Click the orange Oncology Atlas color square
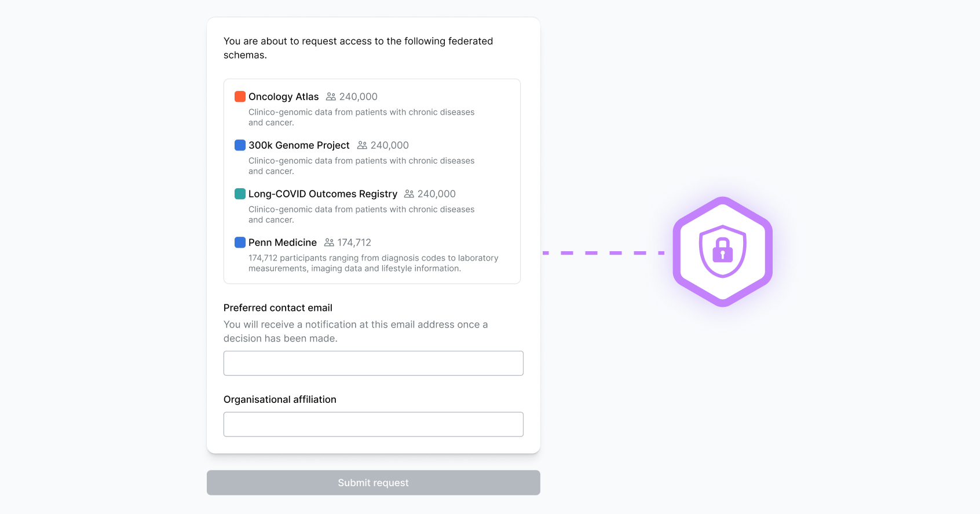 click(x=240, y=97)
